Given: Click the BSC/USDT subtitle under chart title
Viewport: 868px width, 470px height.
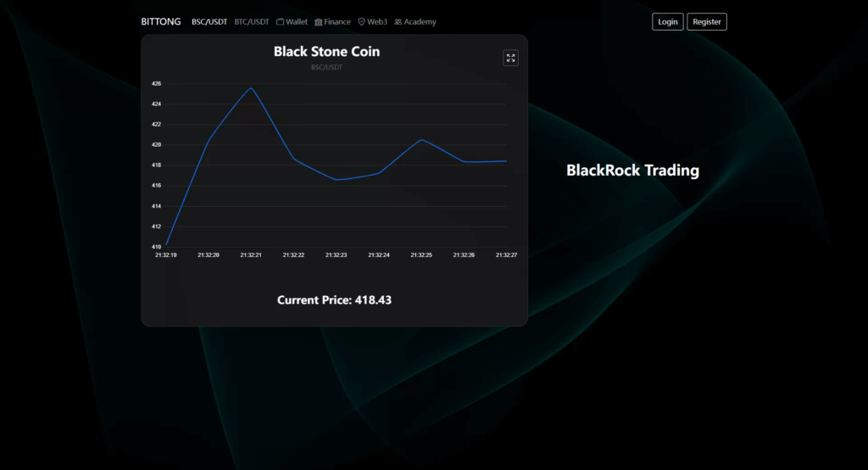Looking at the screenshot, I should click(x=326, y=67).
